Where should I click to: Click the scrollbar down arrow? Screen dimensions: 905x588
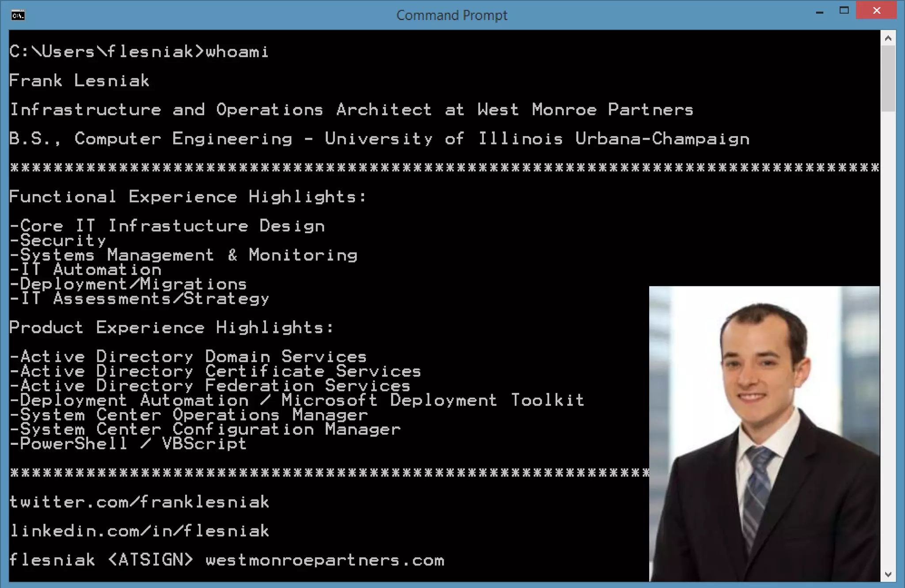pos(888,574)
